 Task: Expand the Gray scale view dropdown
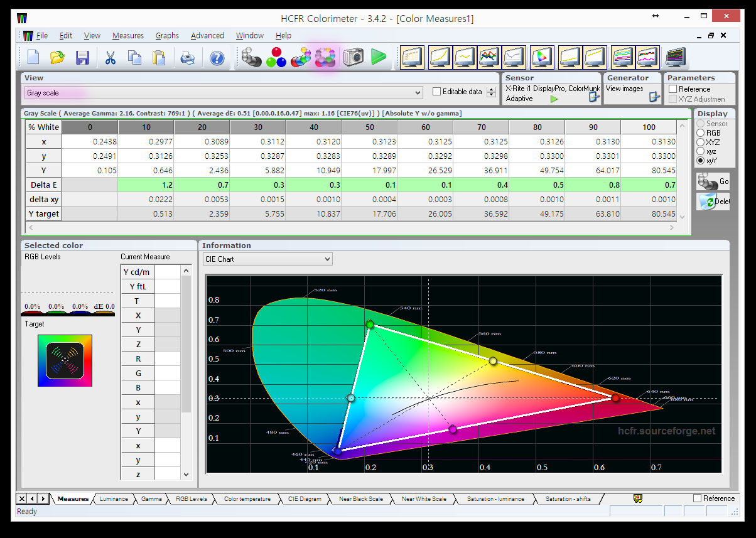coord(418,93)
